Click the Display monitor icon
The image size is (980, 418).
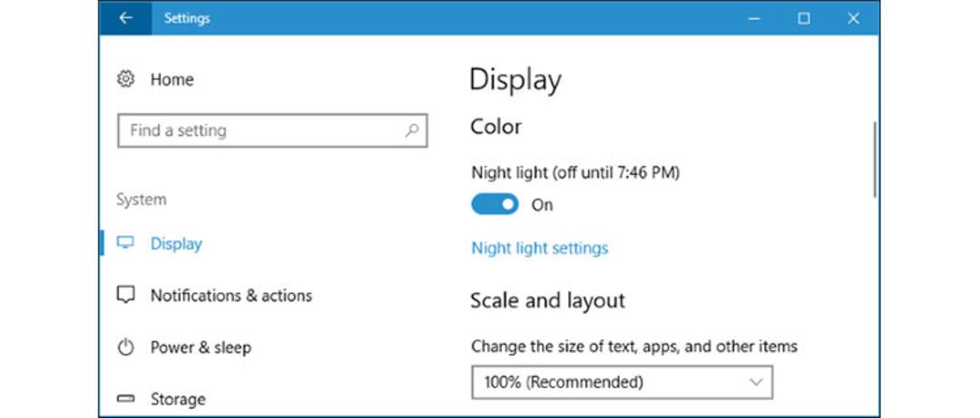pyautogui.click(x=125, y=243)
